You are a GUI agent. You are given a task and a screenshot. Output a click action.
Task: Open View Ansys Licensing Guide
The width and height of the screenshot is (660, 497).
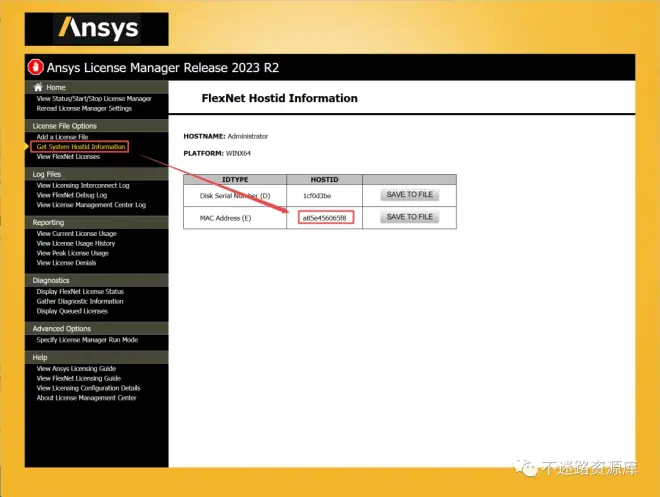click(76, 368)
